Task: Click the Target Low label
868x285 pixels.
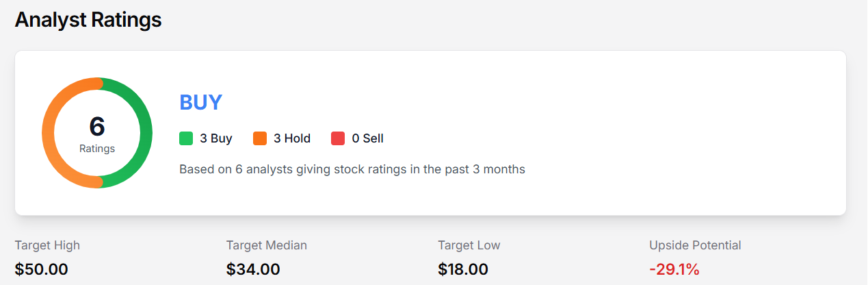Action: pos(469,245)
